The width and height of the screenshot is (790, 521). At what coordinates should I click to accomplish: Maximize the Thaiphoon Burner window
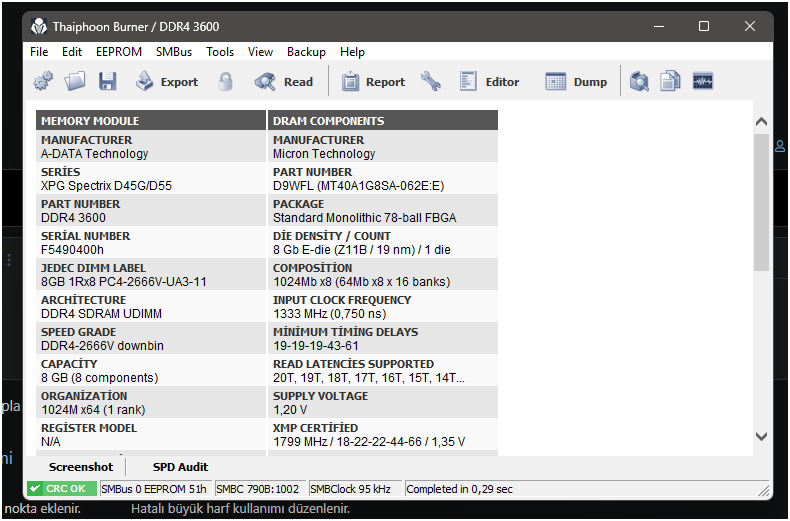coord(704,26)
